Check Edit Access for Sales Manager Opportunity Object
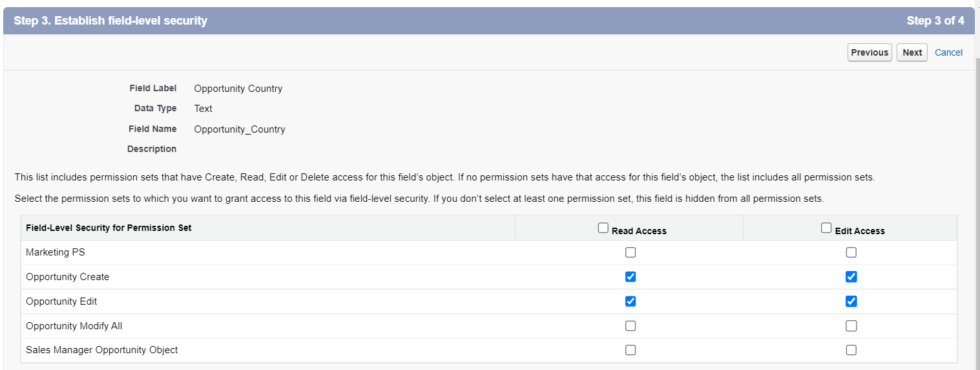The image size is (980, 370). [851, 350]
